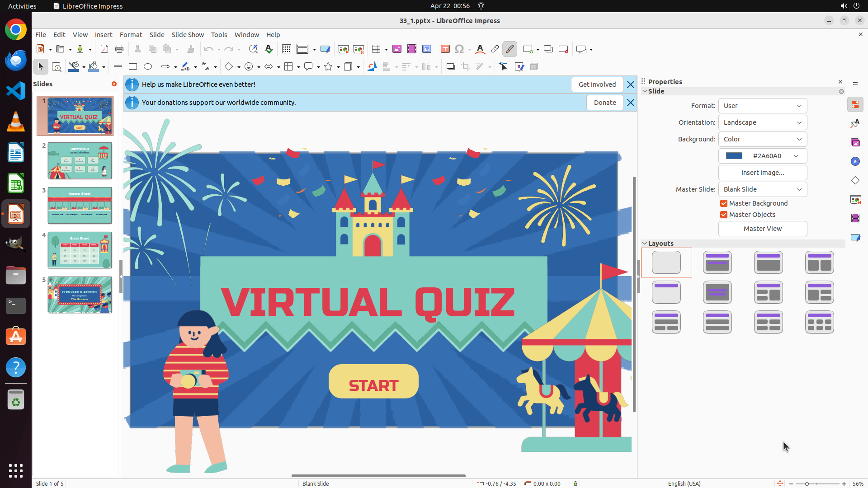Insert hyperlink from toolbar
The height and width of the screenshot is (488, 868).
(x=495, y=49)
